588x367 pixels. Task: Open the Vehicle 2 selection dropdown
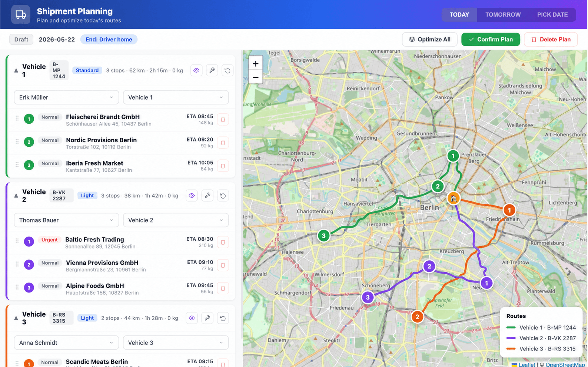point(176,220)
